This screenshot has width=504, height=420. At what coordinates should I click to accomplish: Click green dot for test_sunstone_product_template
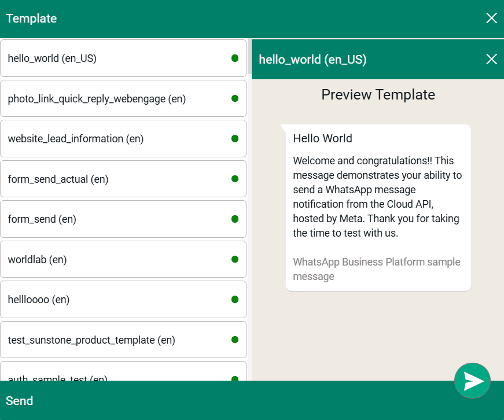235,340
